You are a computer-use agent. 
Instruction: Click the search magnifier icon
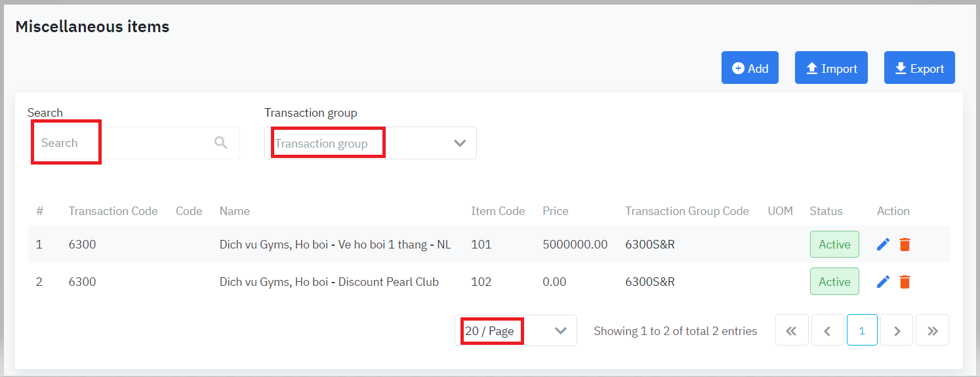point(221,143)
